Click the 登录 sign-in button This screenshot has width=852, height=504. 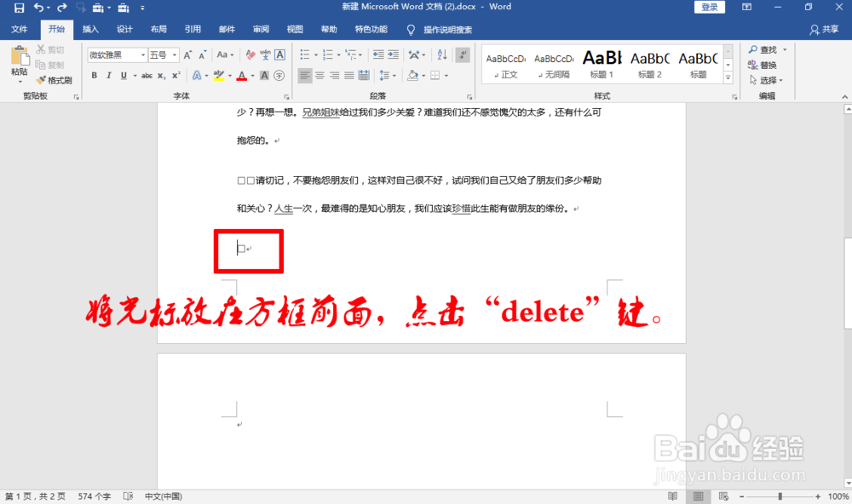coord(710,6)
